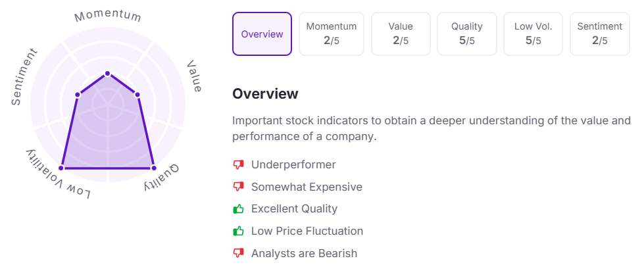Click thumbs-up icon beside Excellent Quality

point(238,209)
